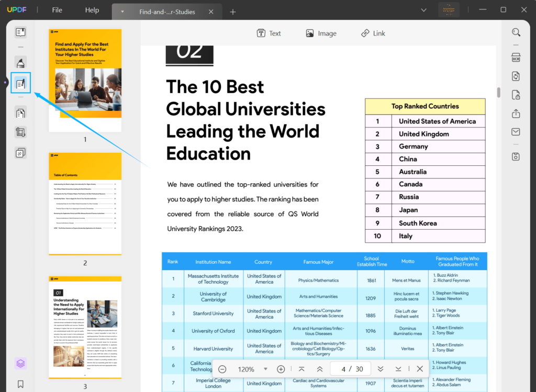Click the Edit PDF tool icon
The height and width of the screenshot is (392, 536).
21,83
